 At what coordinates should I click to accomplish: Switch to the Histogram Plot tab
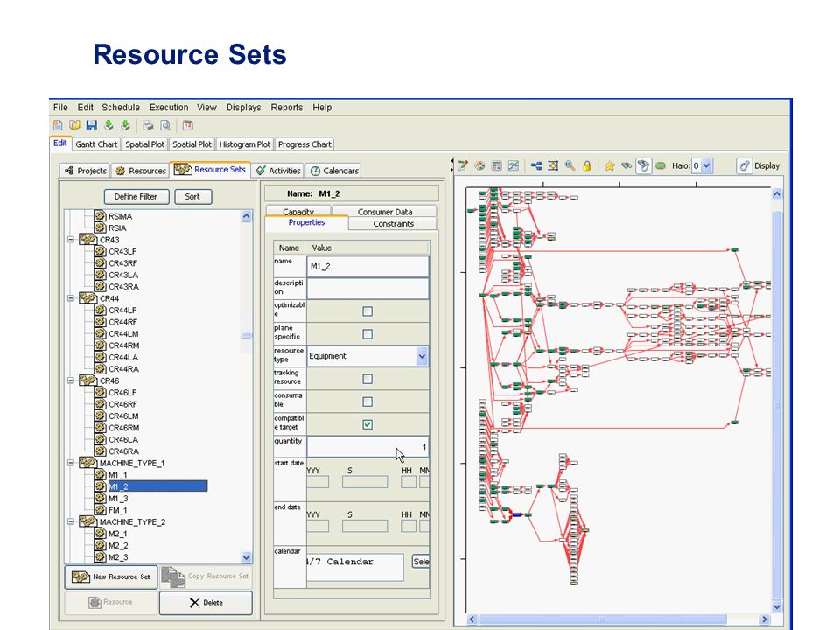click(x=245, y=144)
